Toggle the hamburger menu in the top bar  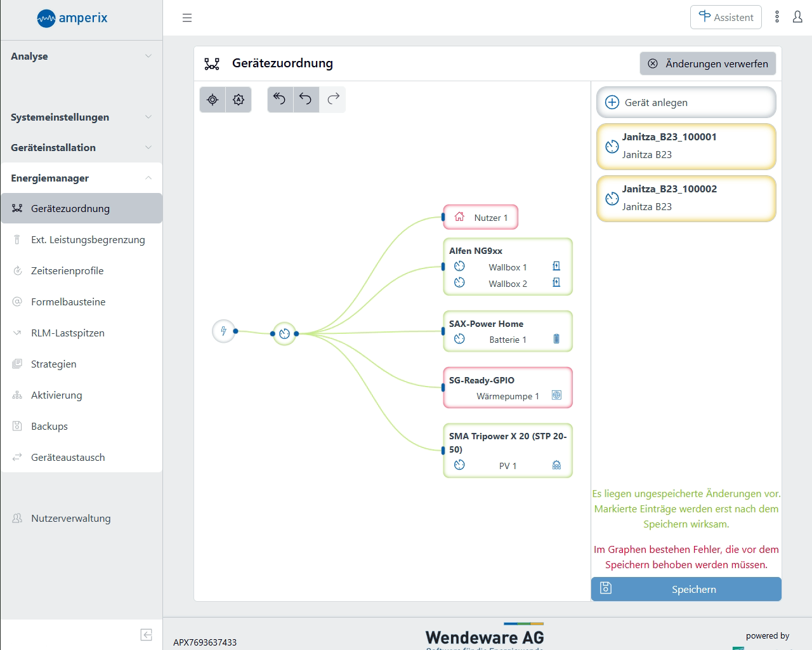coord(187,18)
